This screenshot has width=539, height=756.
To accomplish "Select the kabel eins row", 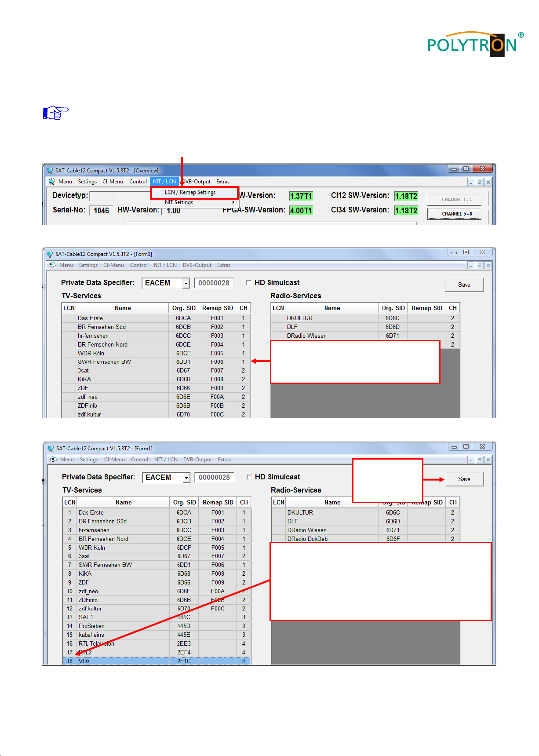I will [157, 635].
